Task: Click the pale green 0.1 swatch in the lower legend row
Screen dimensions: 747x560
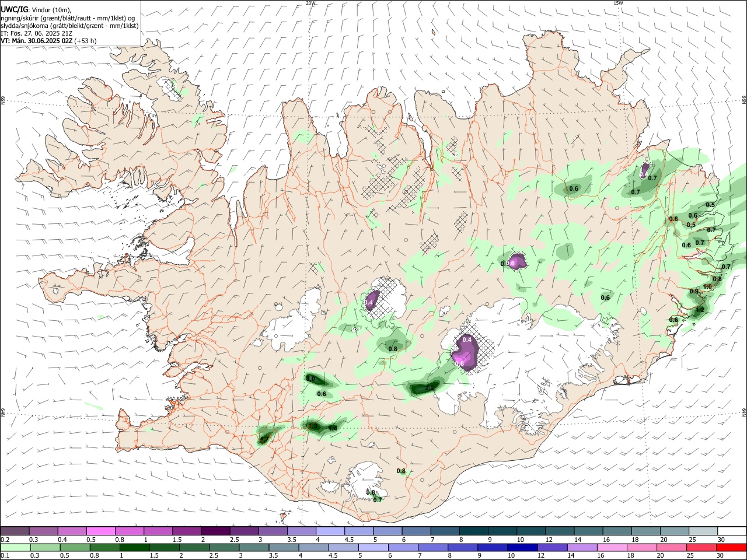Action: point(15,547)
